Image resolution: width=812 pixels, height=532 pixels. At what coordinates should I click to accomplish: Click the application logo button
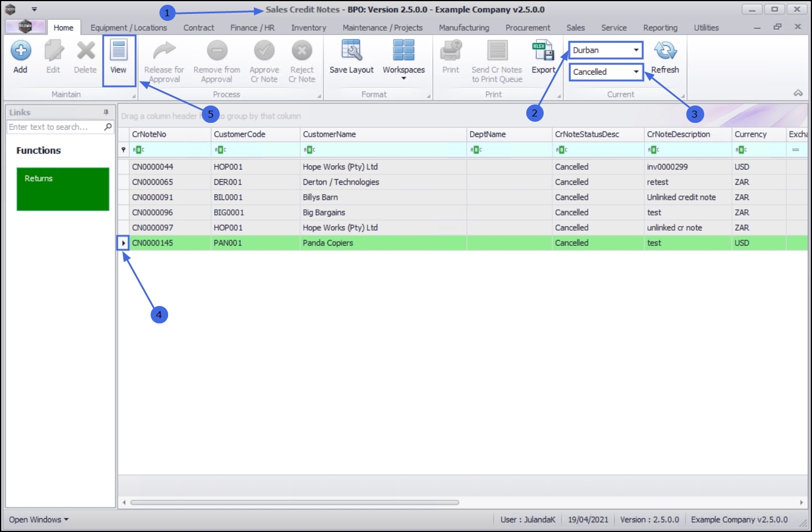pos(25,27)
